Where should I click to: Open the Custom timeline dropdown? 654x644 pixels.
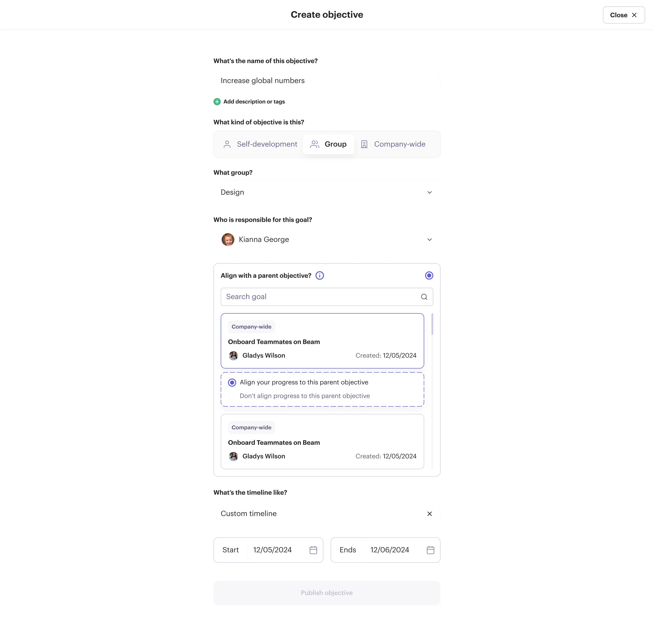[327, 514]
